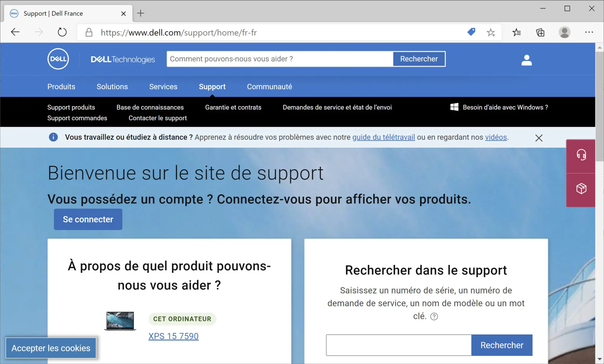Select the Support | Dell France browser tab
604x364 pixels.
pos(53,13)
